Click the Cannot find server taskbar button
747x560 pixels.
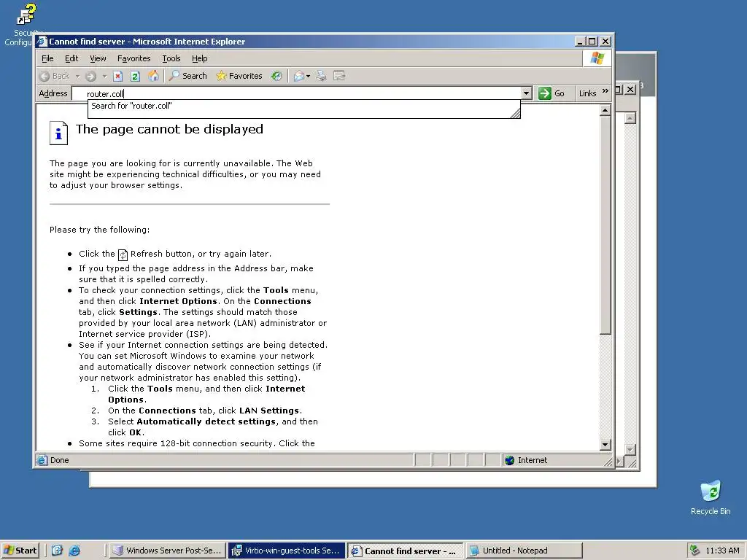405,551
